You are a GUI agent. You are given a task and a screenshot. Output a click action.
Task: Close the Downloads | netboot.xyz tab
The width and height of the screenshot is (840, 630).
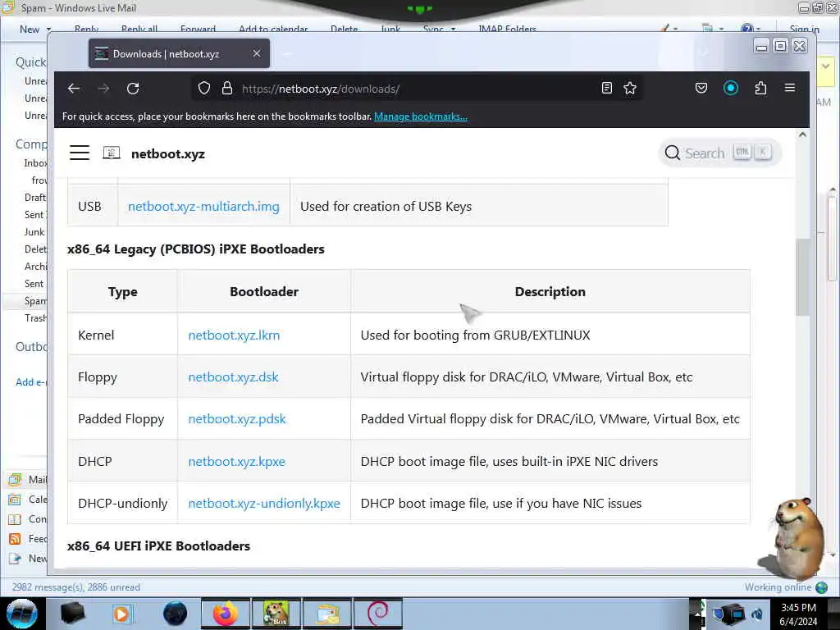click(257, 53)
